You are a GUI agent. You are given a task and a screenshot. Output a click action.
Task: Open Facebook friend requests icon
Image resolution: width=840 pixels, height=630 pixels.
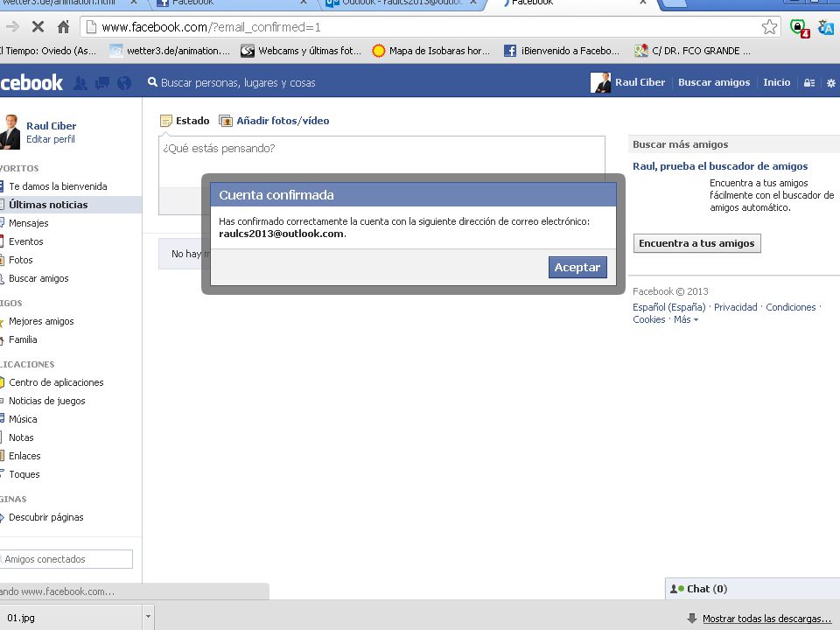point(80,83)
